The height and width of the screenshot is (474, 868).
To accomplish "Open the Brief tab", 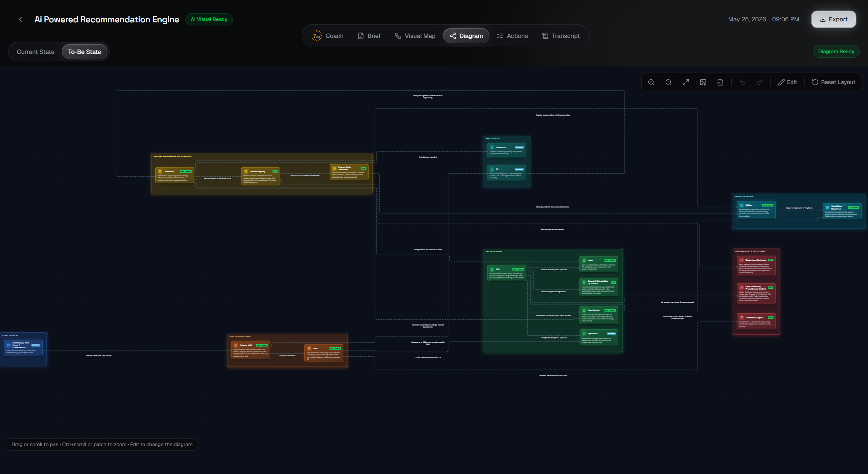I will [x=369, y=36].
